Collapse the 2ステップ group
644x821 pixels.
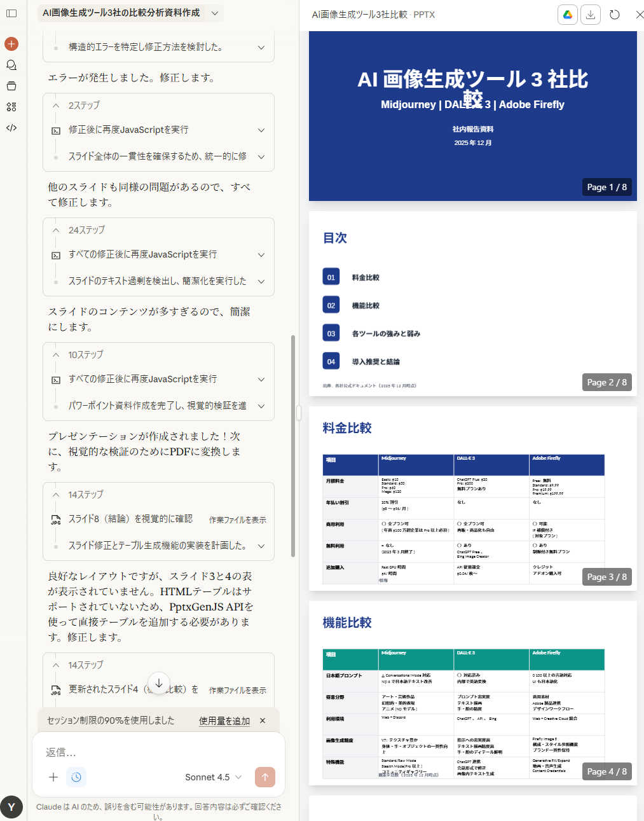point(56,106)
